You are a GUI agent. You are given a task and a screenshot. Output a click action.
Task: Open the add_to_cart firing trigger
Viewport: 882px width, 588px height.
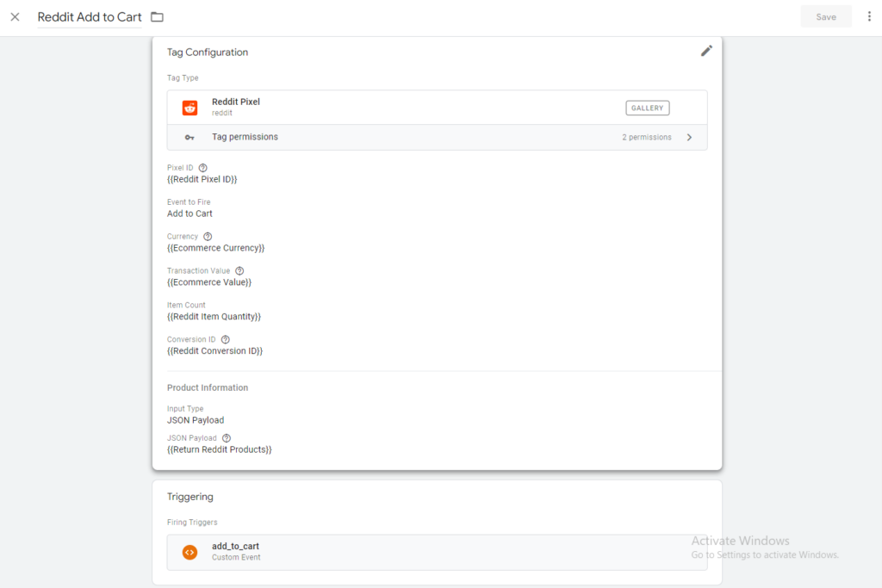235,551
